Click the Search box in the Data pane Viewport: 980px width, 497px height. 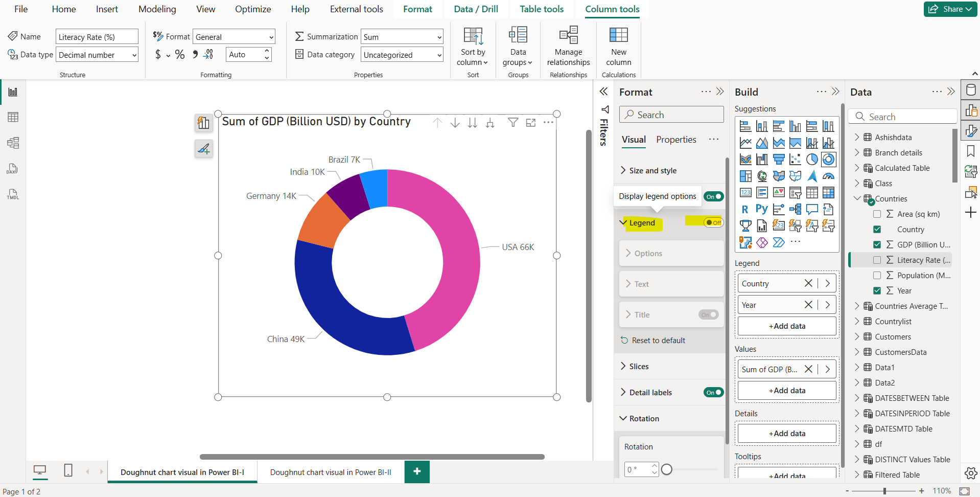pos(903,116)
